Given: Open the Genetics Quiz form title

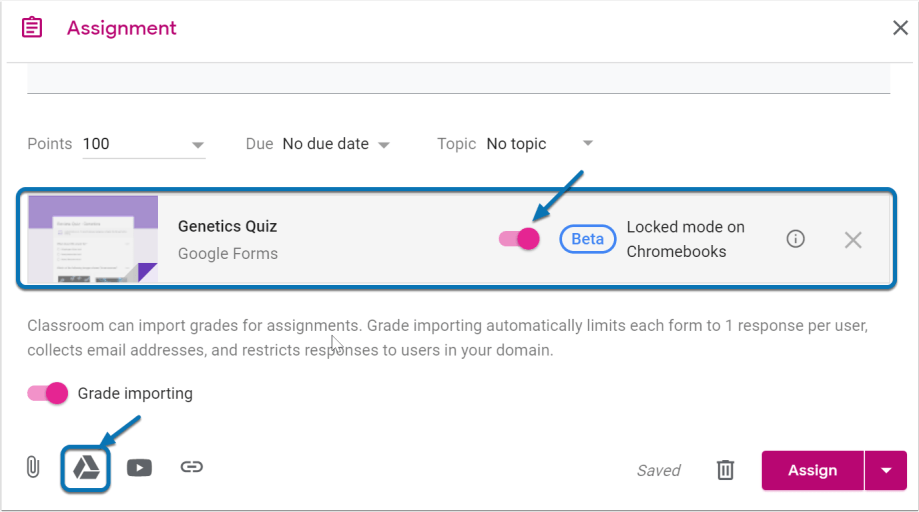Looking at the screenshot, I should pos(227,226).
